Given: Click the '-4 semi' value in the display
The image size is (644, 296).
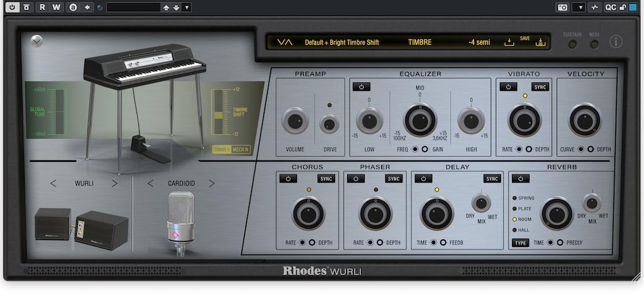Looking at the screenshot, I should coord(479,42).
